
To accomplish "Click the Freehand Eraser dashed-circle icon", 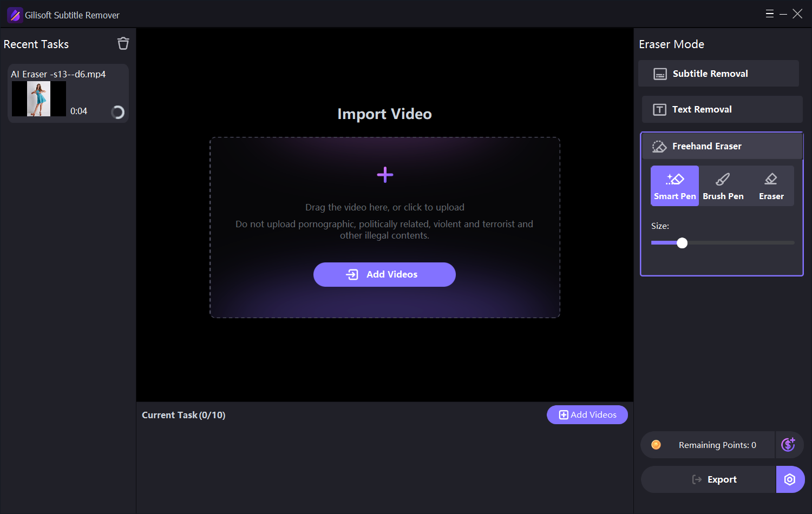I will (659, 147).
